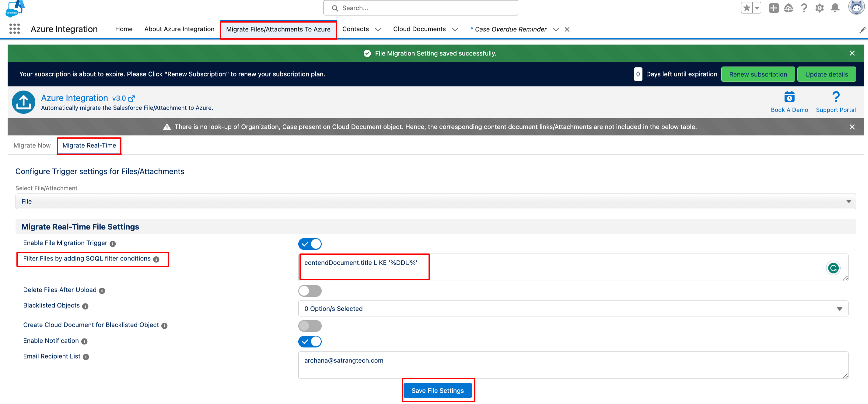
Task: Click the notifications bell icon
Action: tap(835, 8)
